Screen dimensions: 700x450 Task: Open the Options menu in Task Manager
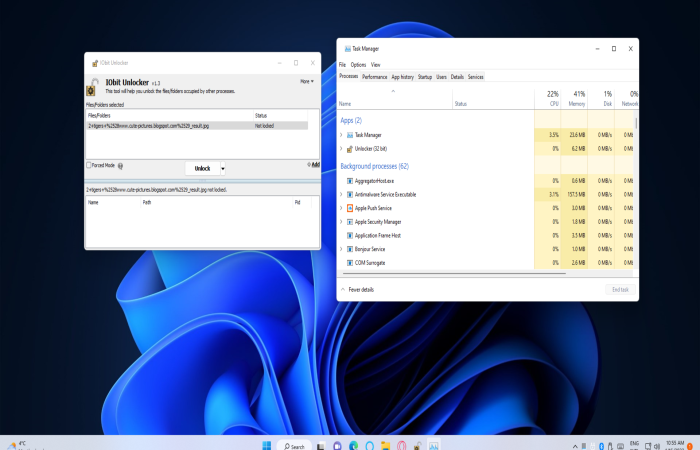point(358,65)
